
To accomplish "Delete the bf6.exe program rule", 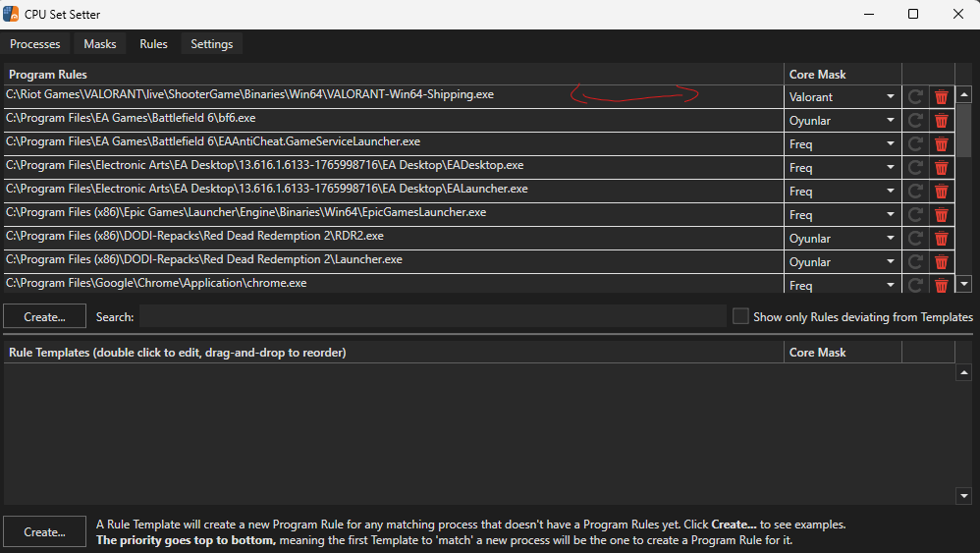I will 942,121.
